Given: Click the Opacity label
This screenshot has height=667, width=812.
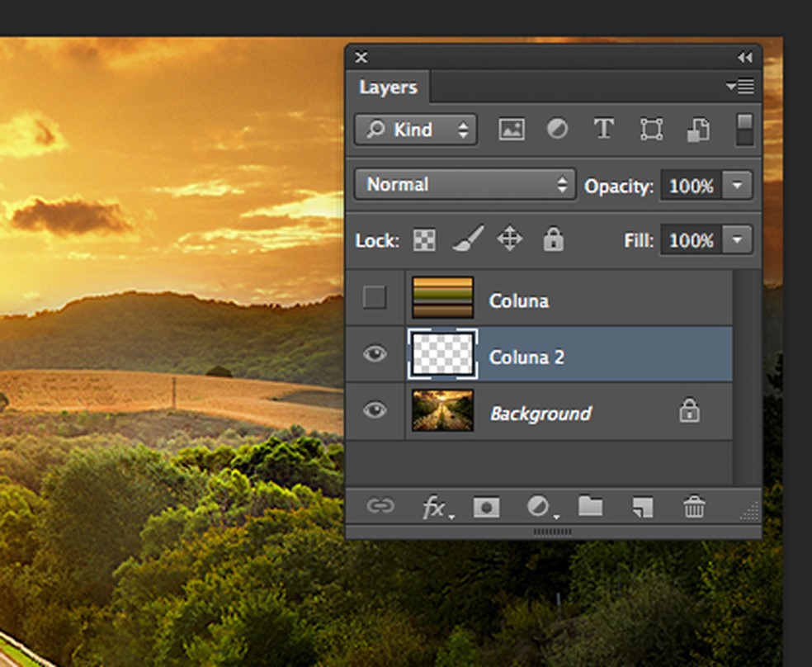Looking at the screenshot, I should tap(619, 187).
